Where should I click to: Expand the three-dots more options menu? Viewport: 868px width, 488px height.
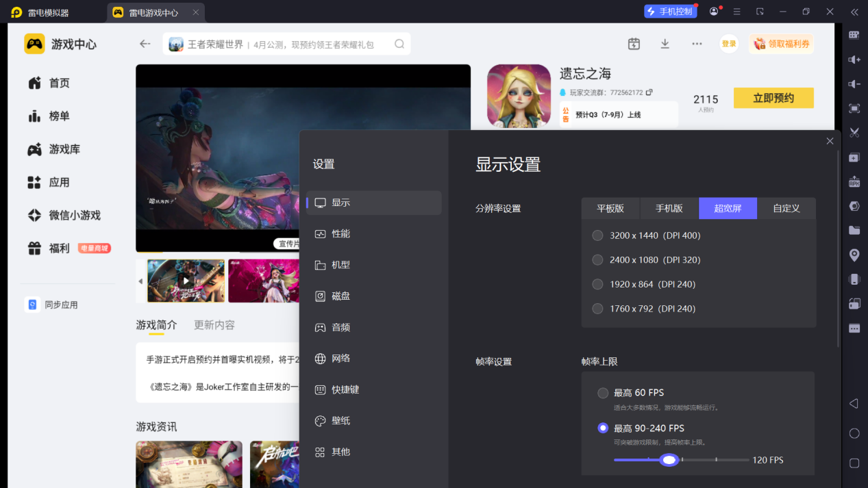(x=697, y=44)
